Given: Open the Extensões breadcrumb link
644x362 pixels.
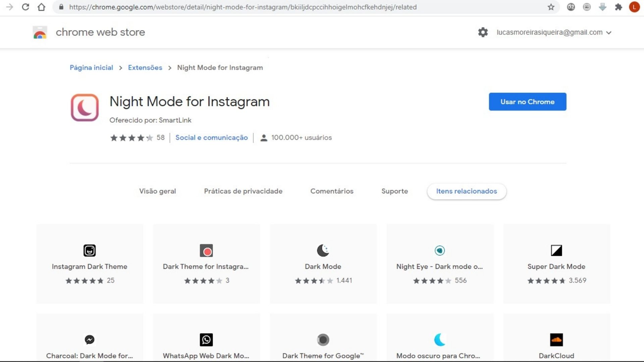Looking at the screenshot, I should [x=145, y=68].
